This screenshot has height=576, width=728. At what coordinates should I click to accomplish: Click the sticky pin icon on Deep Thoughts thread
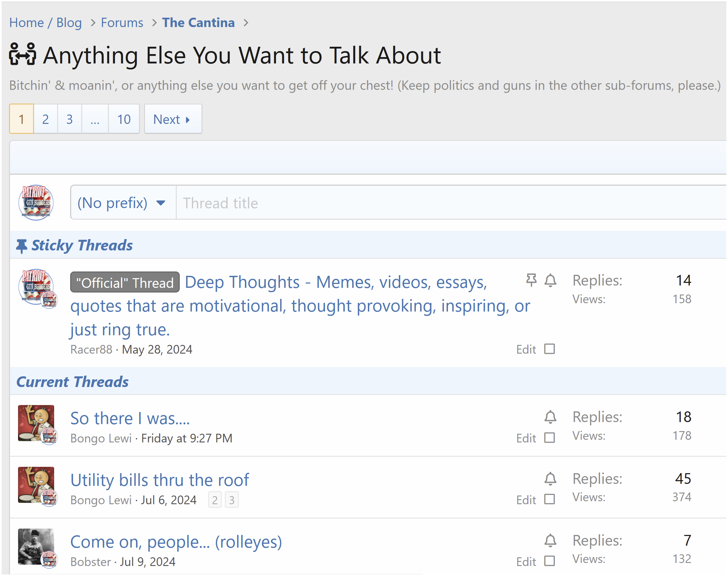[x=531, y=280]
